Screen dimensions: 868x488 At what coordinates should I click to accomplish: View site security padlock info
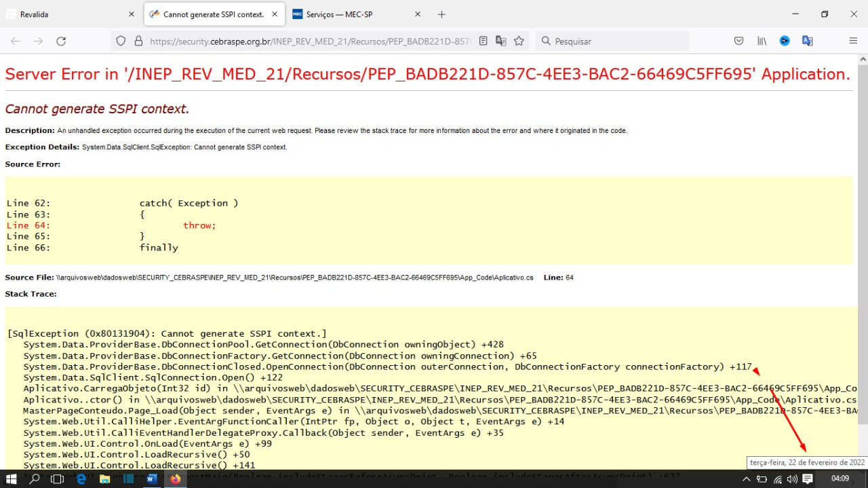138,41
